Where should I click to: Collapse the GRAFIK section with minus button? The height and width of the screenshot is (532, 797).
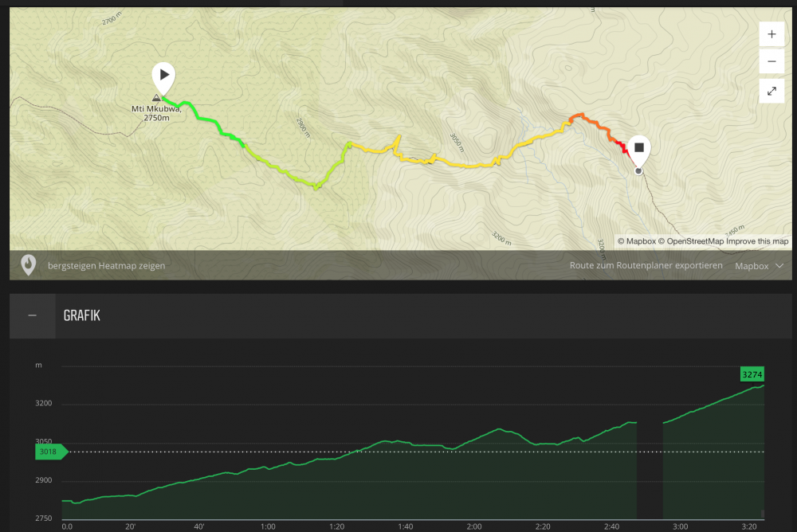33,315
